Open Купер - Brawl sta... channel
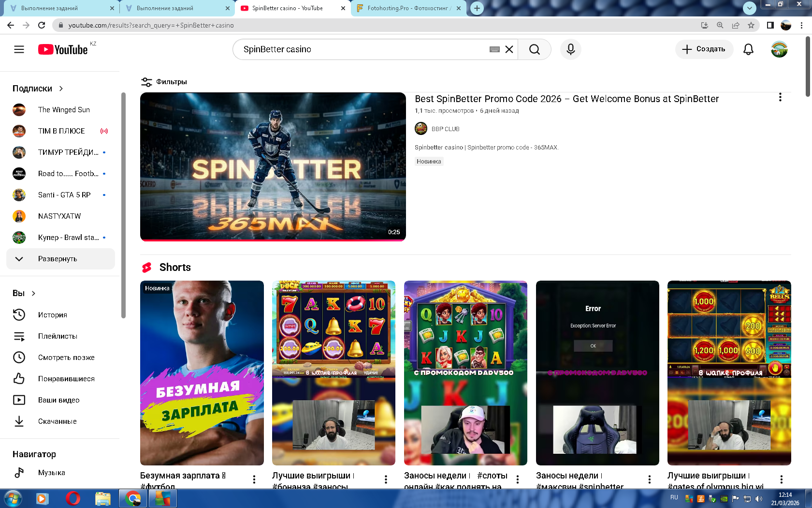 pyautogui.click(x=61, y=238)
